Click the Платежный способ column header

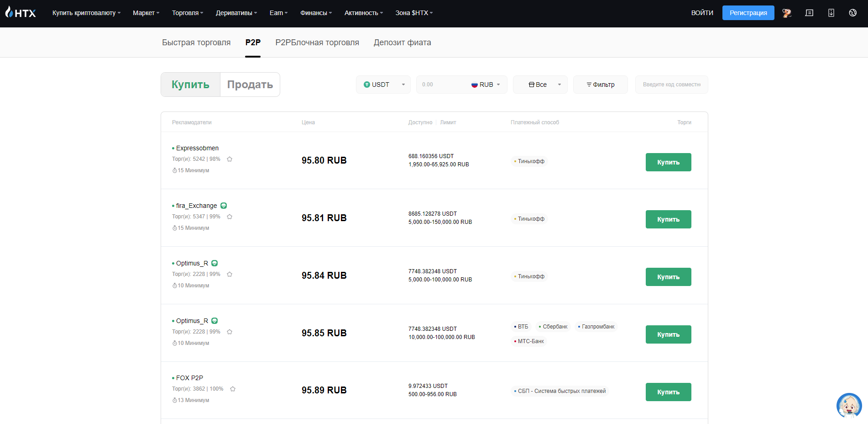[x=535, y=122]
